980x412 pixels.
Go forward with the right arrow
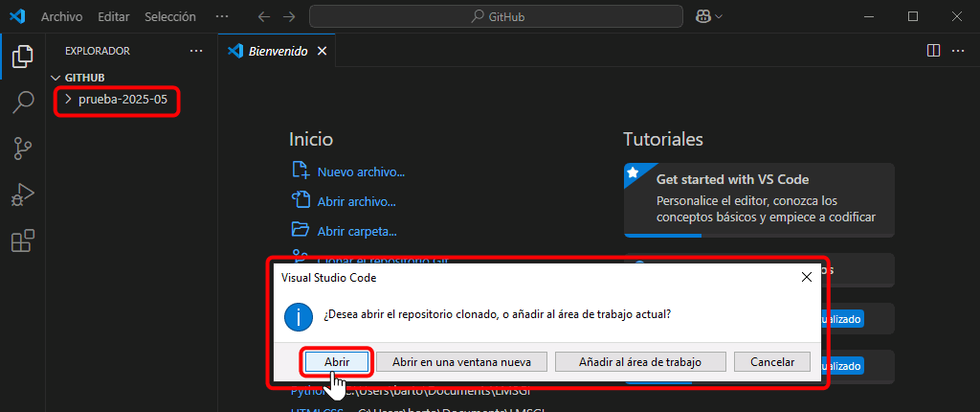(288, 17)
